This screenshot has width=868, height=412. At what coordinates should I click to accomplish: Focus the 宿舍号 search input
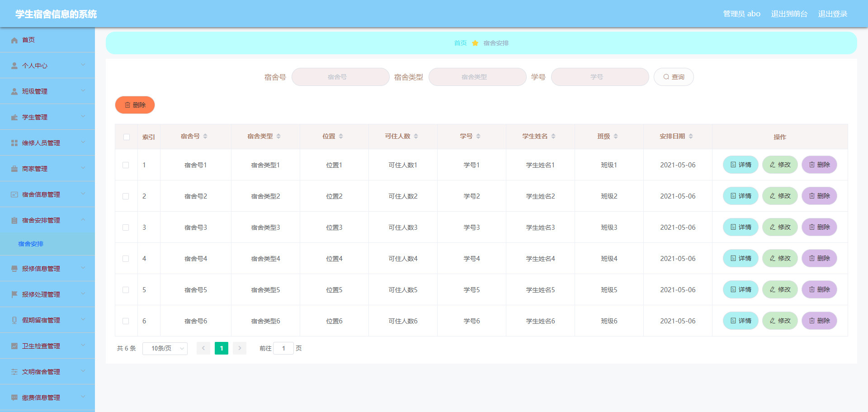[340, 77]
